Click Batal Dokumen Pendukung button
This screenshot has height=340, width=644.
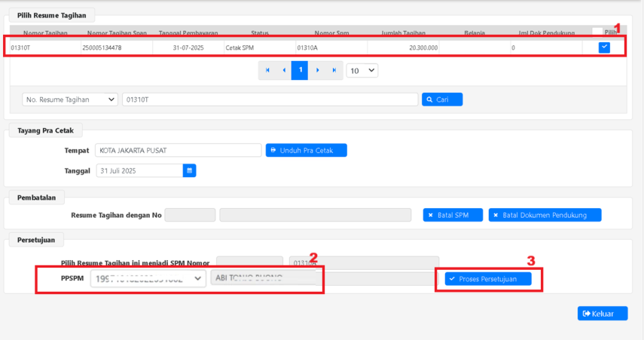(x=545, y=215)
